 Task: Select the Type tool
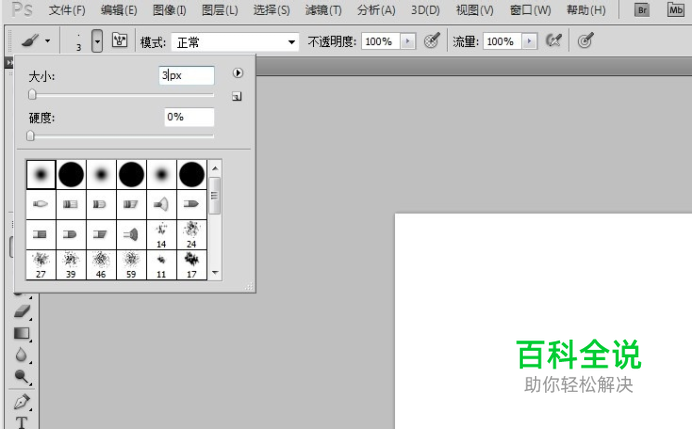21,422
